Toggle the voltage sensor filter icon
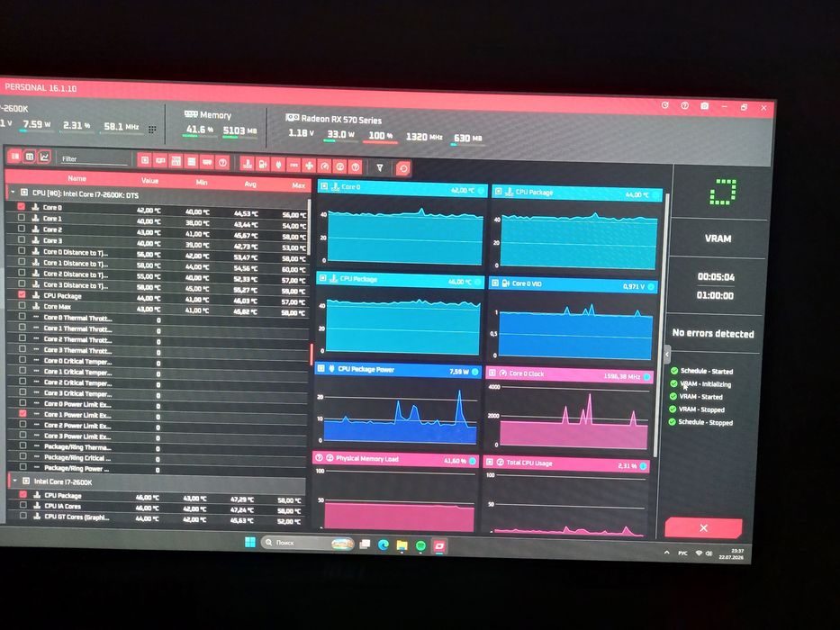This screenshot has height=630, width=840. pos(263,165)
